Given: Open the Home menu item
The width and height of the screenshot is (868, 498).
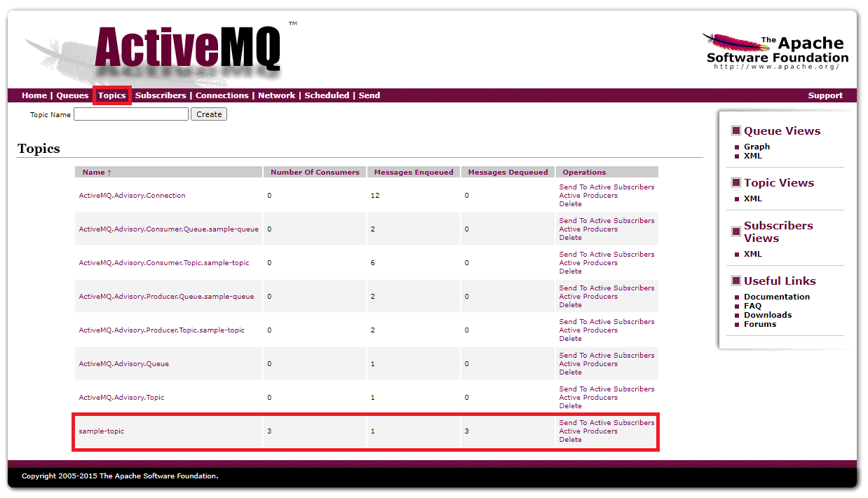Looking at the screenshot, I should [x=34, y=95].
